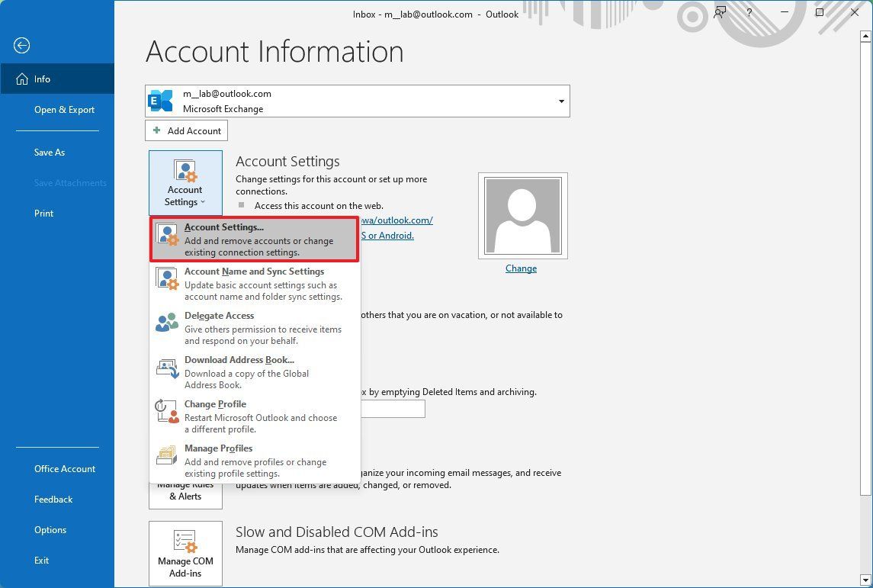This screenshot has width=873, height=588.
Task: Click the Manage Profiles icon
Action: 166,455
